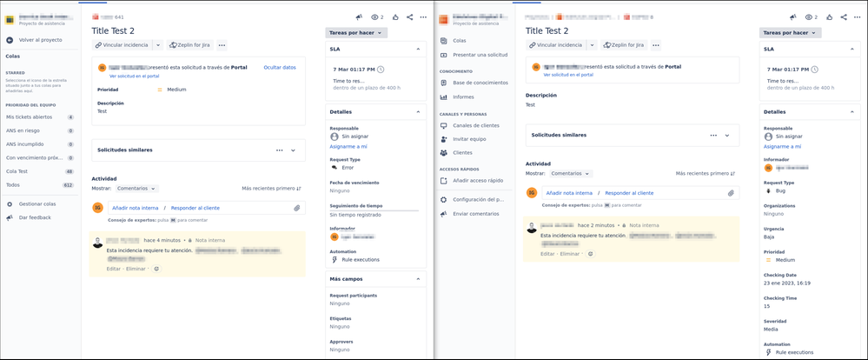Select the Cola Test queue

click(x=40, y=171)
